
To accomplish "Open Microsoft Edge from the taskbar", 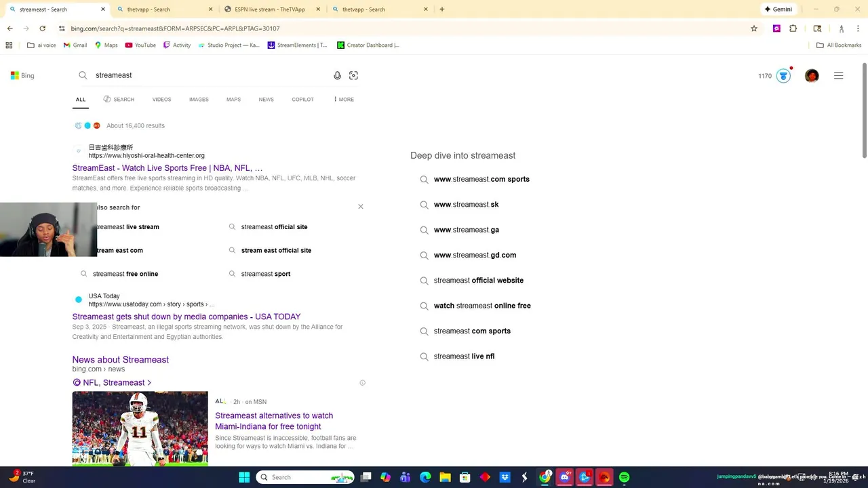I will pyautogui.click(x=425, y=477).
